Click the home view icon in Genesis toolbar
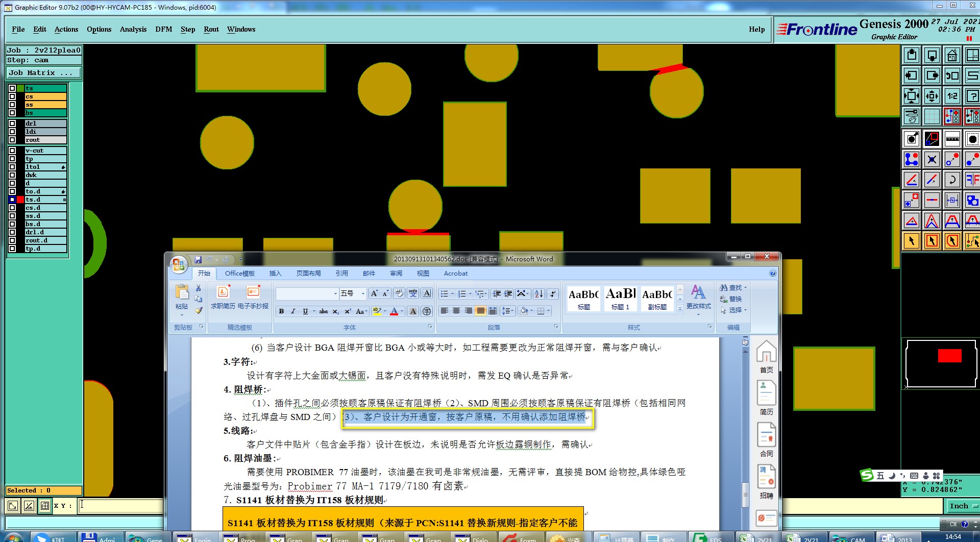The height and width of the screenshot is (542, 980). click(x=952, y=55)
